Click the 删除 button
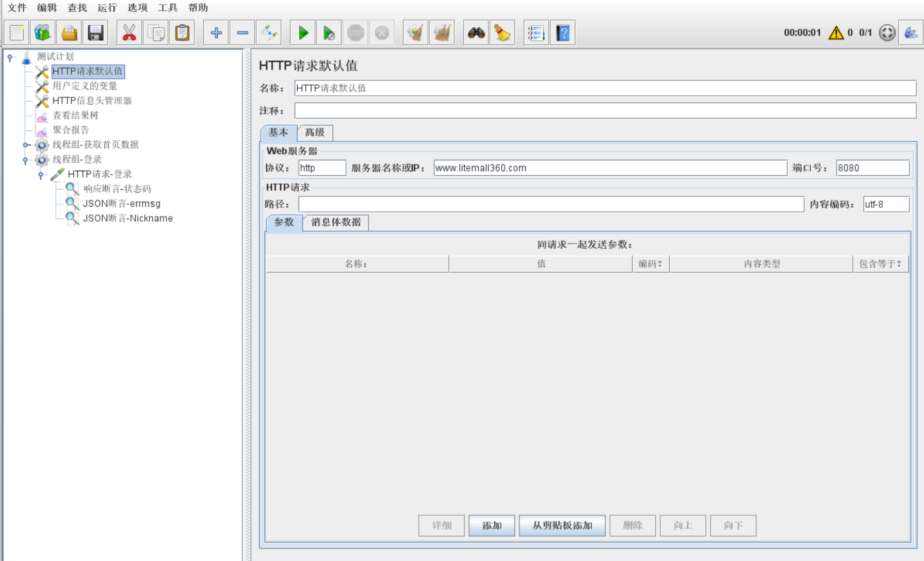 pyautogui.click(x=633, y=525)
